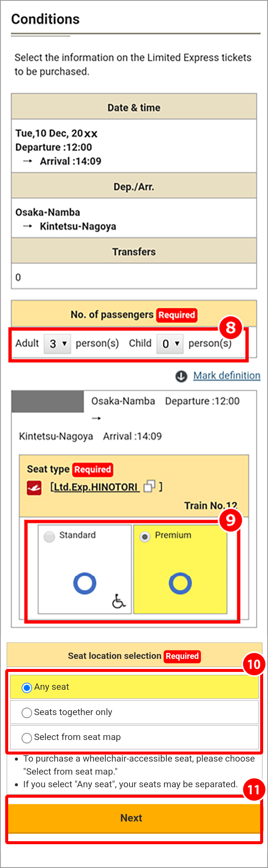This screenshot has height=868, width=268.
Task: Select the Standard seat type radio
Action: tap(49, 537)
